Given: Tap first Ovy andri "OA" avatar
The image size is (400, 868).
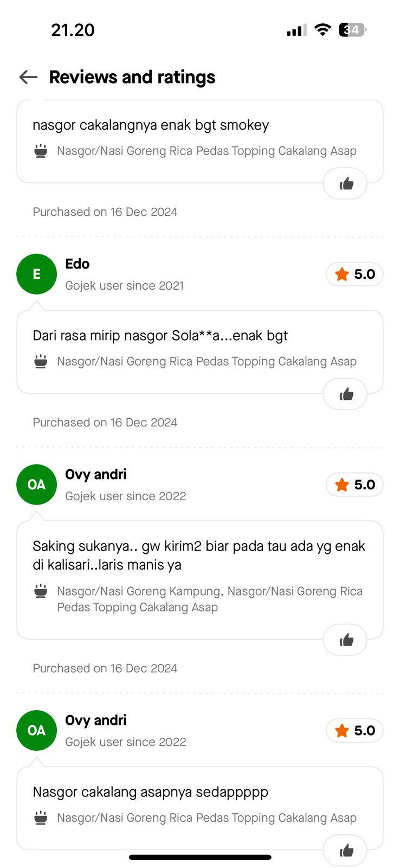Looking at the screenshot, I should pyautogui.click(x=37, y=484).
